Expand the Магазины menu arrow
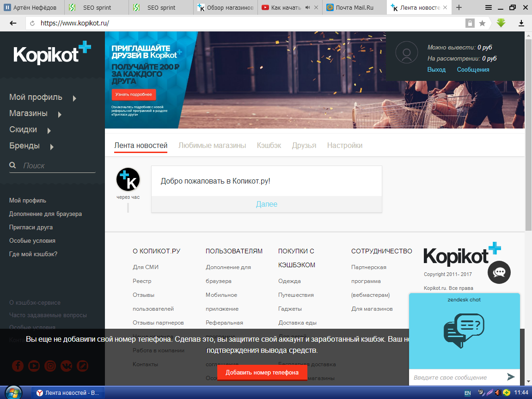This screenshot has height=399, width=532. click(59, 114)
